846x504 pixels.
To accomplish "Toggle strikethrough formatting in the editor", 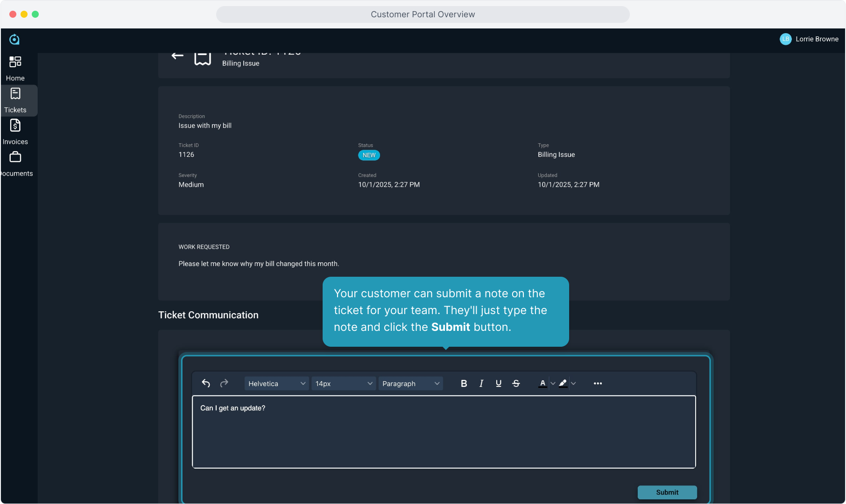I will (x=516, y=383).
